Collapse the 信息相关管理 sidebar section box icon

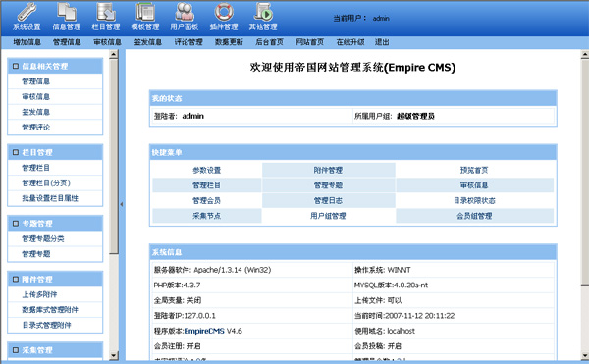click(16, 66)
